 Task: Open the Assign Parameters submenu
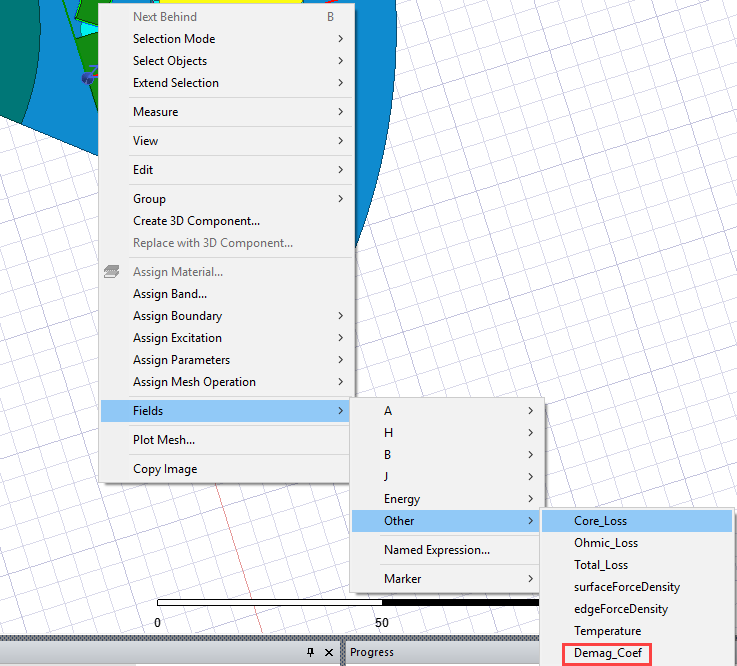pos(226,360)
